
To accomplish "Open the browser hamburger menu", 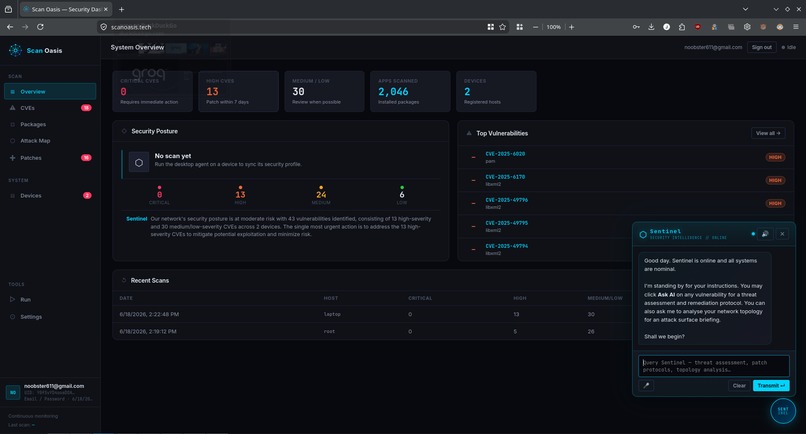I will point(796,27).
